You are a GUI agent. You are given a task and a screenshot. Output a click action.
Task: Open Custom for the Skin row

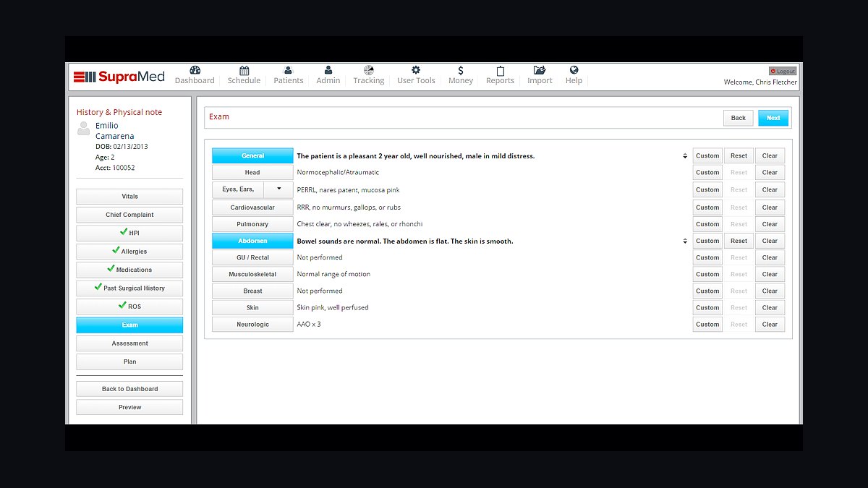[707, 308]
